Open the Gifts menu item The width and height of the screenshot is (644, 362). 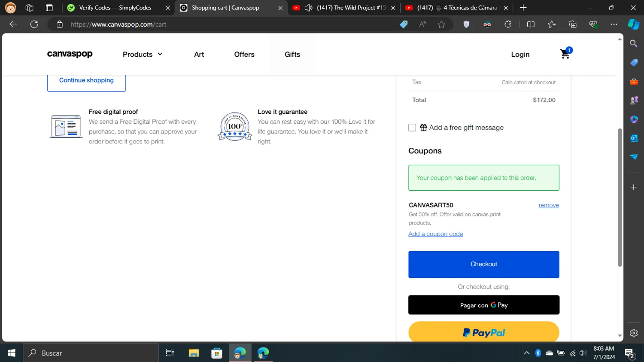click(292, 54)
